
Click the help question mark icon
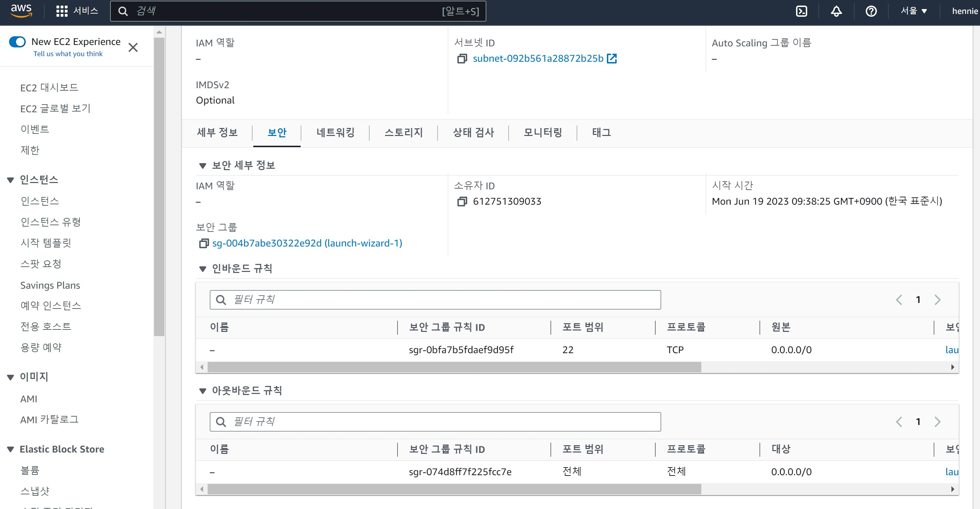coord(871,11)
